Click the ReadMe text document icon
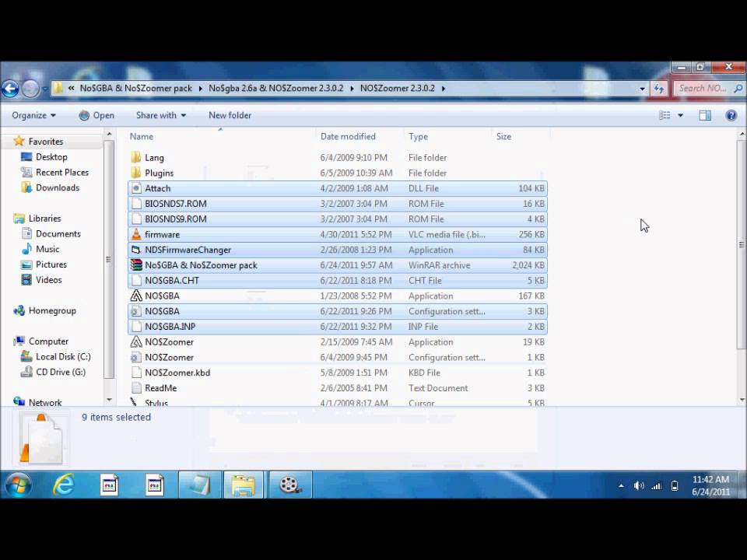The width and height of the screenshot is (747, 560). coord(136,388)
